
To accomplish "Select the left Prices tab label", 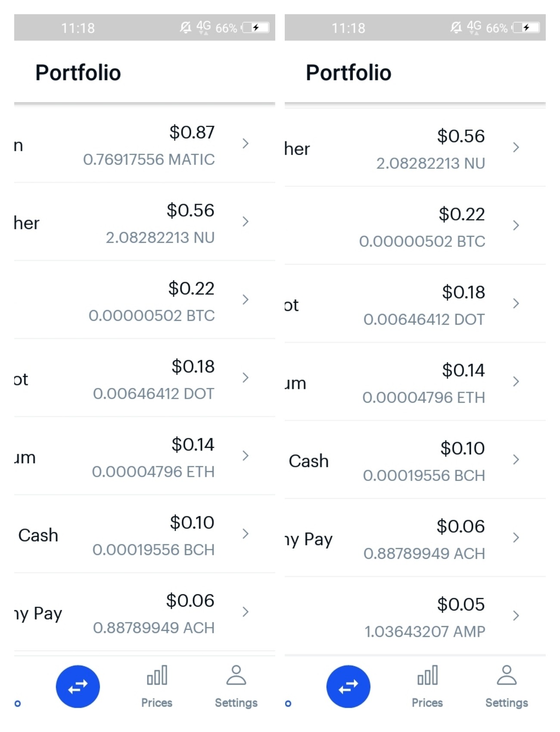I will pos(157,703).
